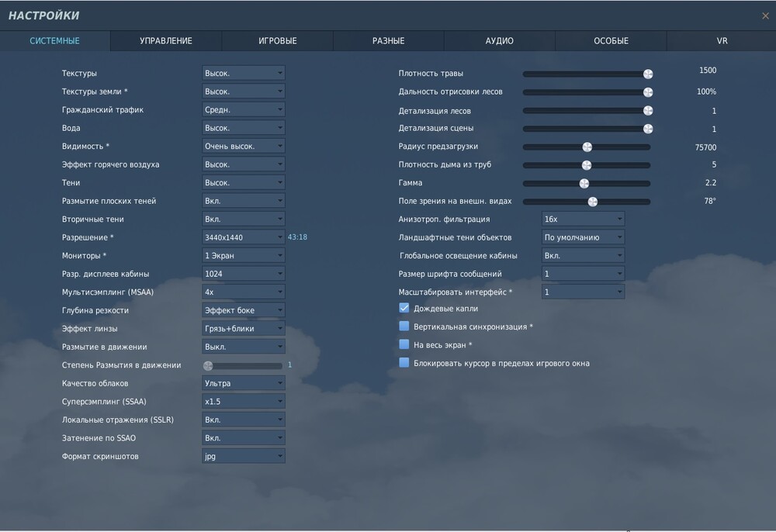This screenshot has width=776, height=532.
Task: Click the 78° field of view value
Action: (710, 201)
